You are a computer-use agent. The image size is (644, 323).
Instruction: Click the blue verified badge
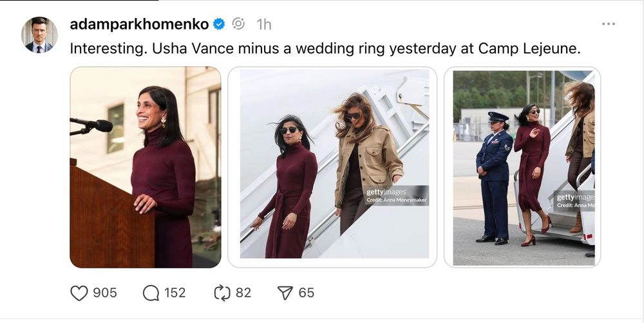tap(219, 24)
